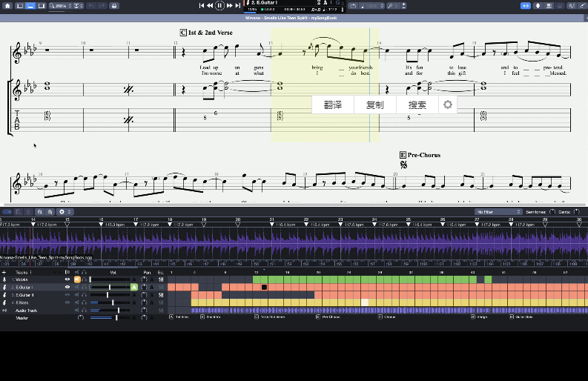Add a new track with plus icon
This screenshot has height=381, width=588.
(x=4, y=273)
